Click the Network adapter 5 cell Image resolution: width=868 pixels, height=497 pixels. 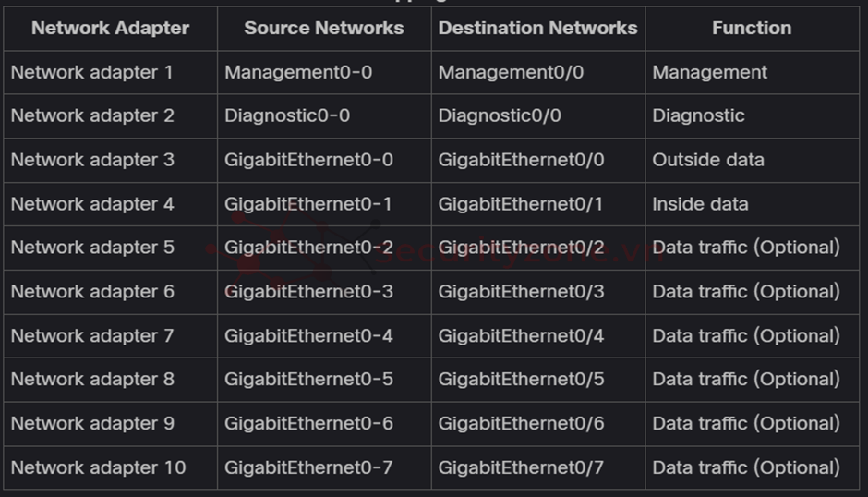tap(92, 248)
